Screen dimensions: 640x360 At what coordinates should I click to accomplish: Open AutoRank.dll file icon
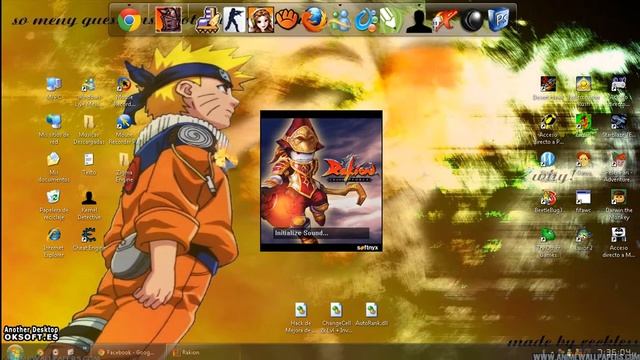[x=371, y=314]
